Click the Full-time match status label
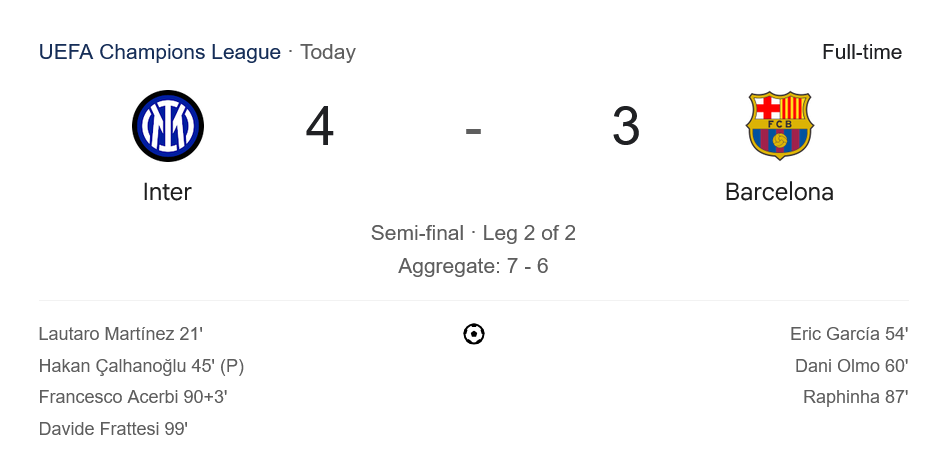 (x=862, y=52)
